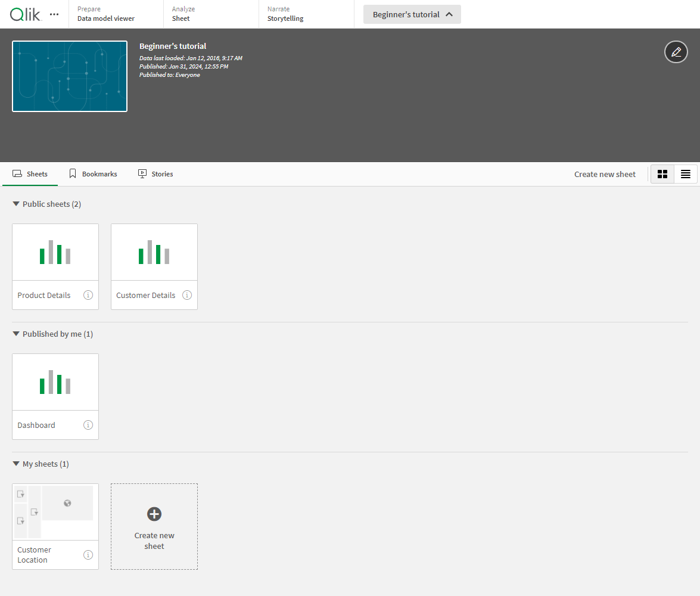The width and height of the screenshot is (700, 596).
Task: Open the Dashboard sheet thumbnail
Action: click(55, 382)
